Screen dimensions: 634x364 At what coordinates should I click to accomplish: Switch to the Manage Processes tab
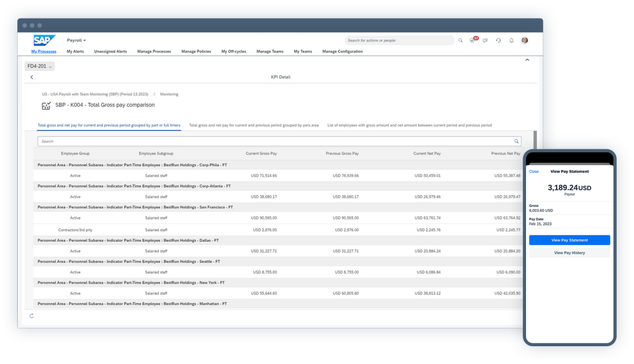pyautogui.click(x=154, y=51)
